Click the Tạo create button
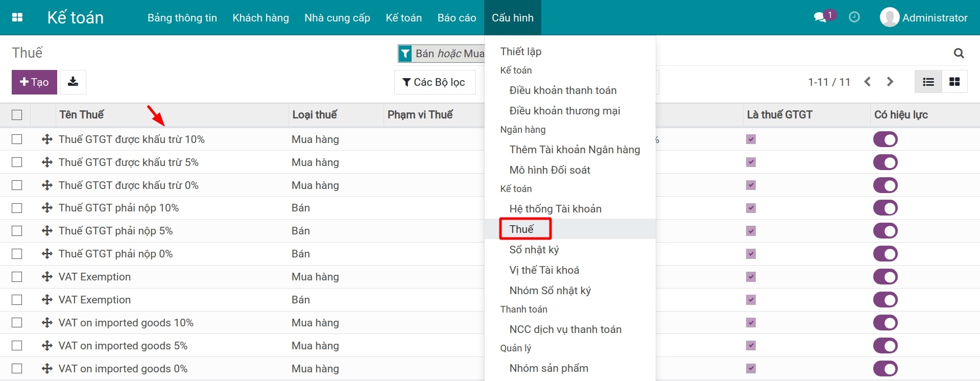 (34, 82)
